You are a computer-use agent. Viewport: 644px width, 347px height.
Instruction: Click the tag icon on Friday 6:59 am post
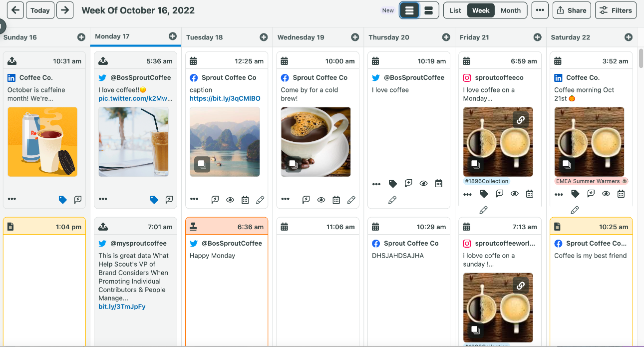[484, 194]
